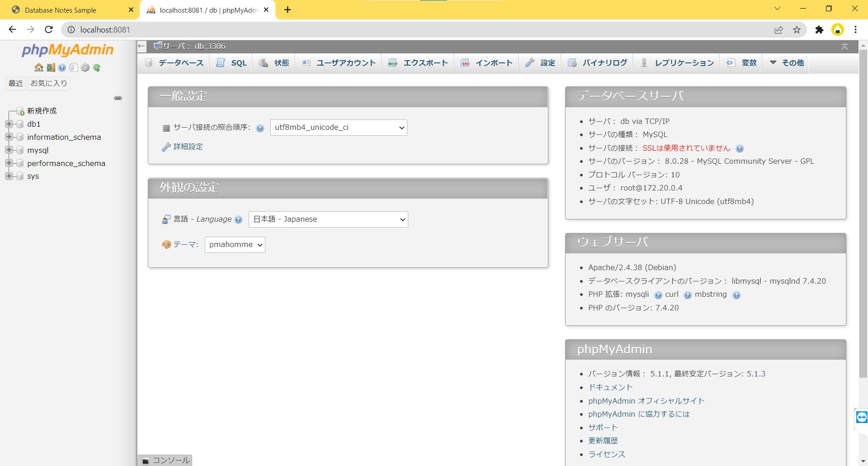Viewport: 868px width, 466px height.
Task: Expand the db1 database node
Action: [x=9, y=124]
